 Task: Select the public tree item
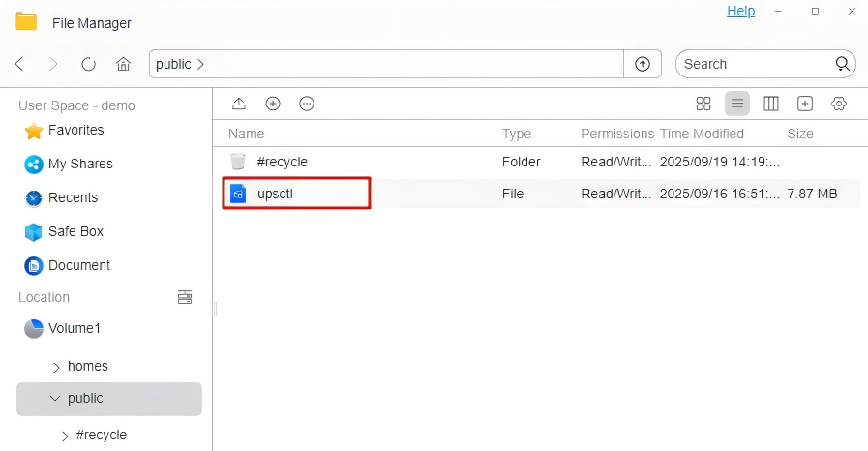[x=109, y=399]
